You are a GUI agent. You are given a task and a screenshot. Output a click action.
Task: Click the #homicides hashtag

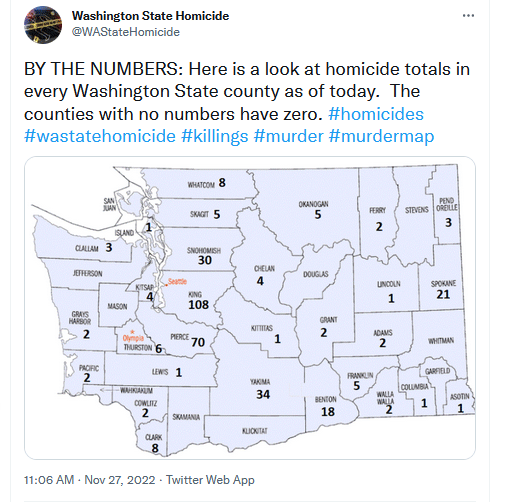376,114
